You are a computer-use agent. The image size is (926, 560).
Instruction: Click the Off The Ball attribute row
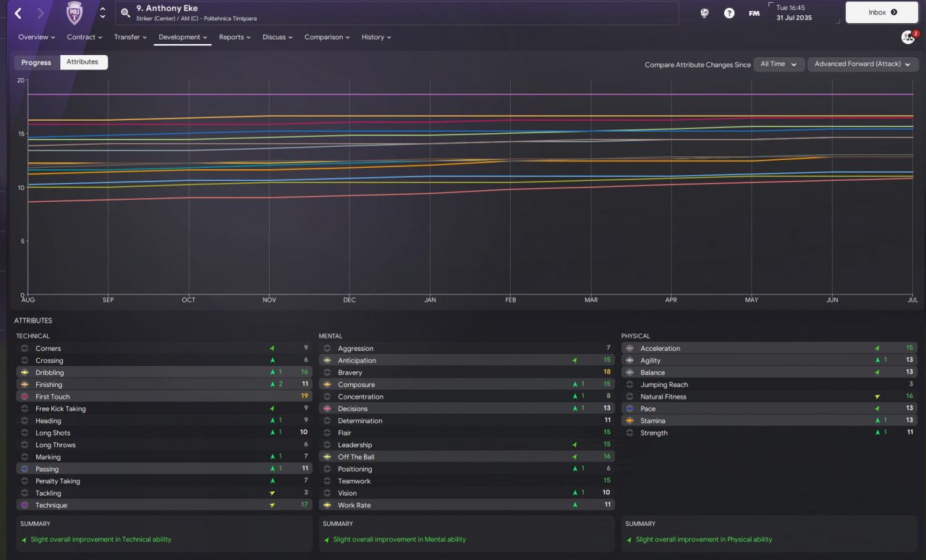pos(467,457)
